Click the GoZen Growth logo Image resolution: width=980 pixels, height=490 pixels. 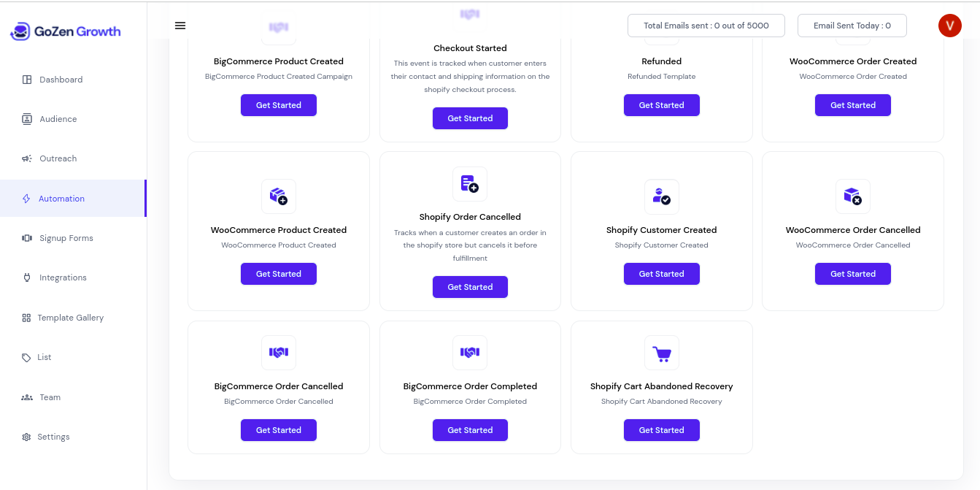click(x=66, y=31)
